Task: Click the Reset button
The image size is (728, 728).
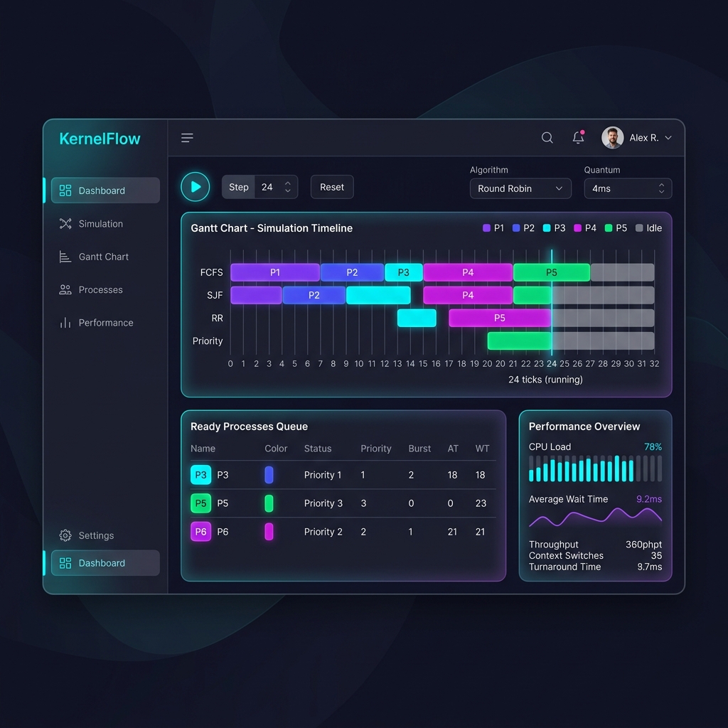Action: point(332,187)
